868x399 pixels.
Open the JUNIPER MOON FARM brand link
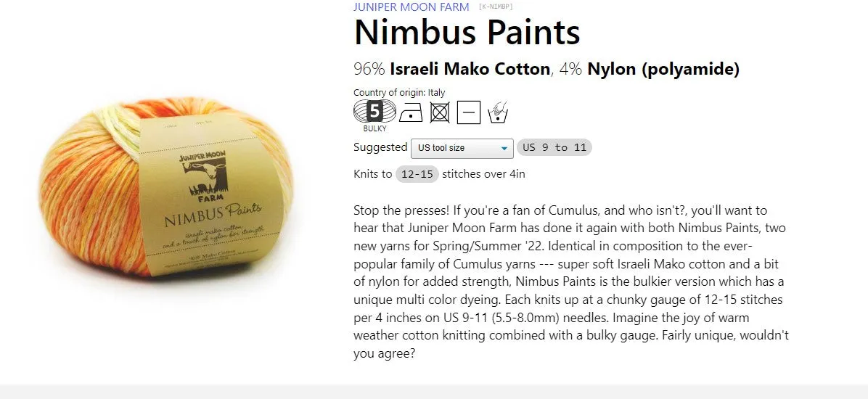click(412, 7)
